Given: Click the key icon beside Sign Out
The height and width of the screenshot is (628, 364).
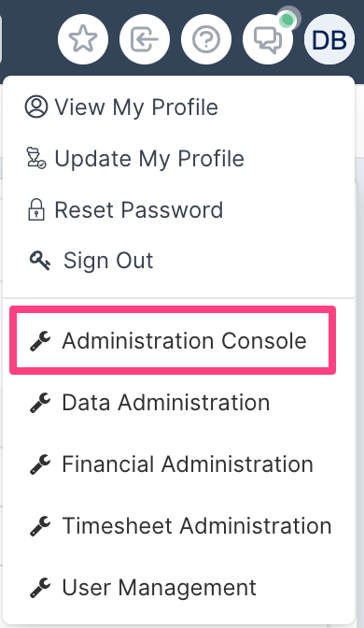Looking at the screenshot, I should 40,261.
